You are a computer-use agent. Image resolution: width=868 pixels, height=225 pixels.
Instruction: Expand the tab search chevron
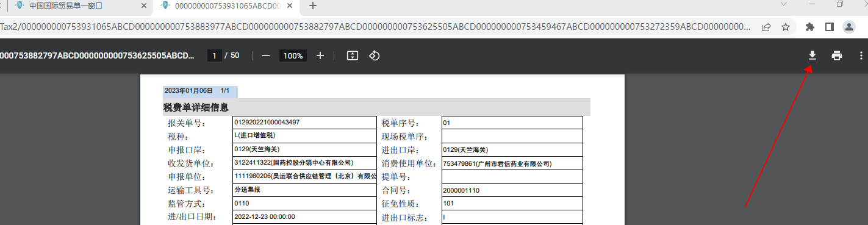point(784,4)
